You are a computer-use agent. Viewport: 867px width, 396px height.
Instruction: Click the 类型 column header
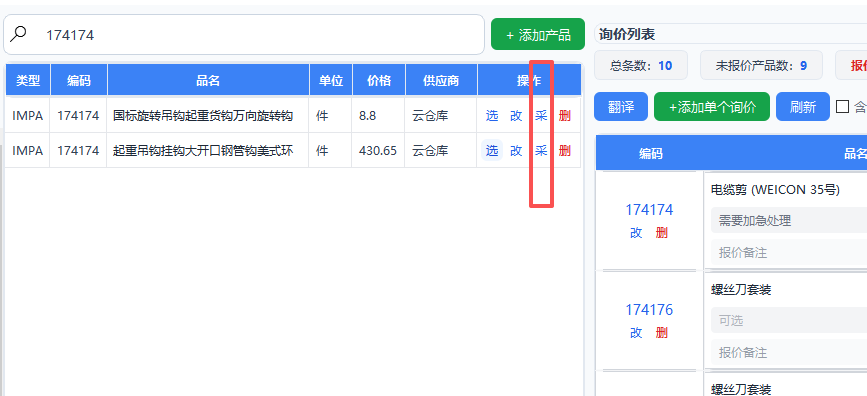(x=28, y=80)
